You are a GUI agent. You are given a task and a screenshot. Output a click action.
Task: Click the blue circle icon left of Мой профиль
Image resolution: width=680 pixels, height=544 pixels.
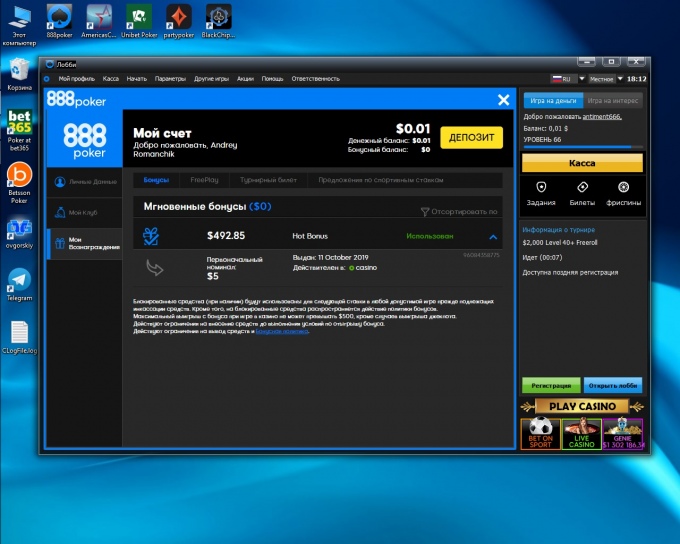[x=47, y=79]
